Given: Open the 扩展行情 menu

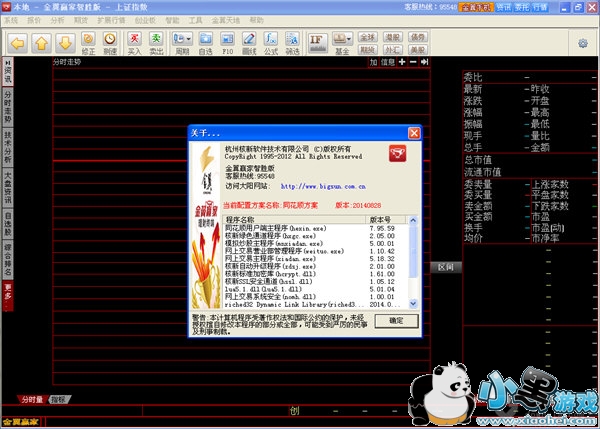Looking at the screenshot, I should coord(111,20).
